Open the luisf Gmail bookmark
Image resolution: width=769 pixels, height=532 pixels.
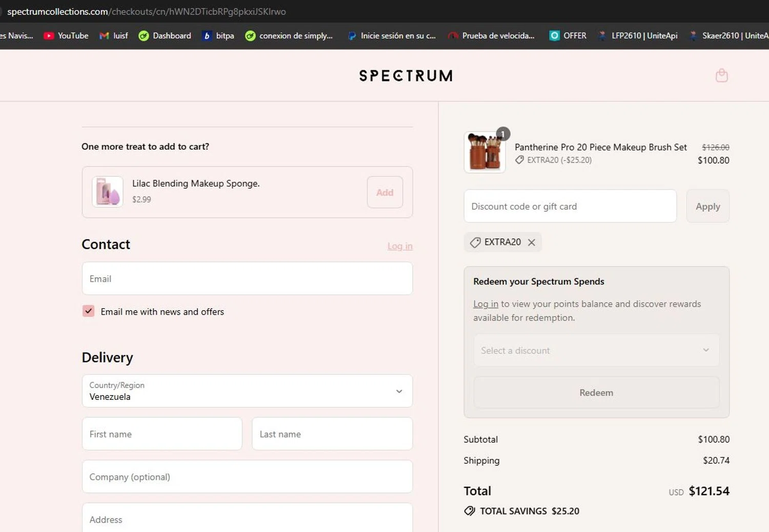coord(114,35)
